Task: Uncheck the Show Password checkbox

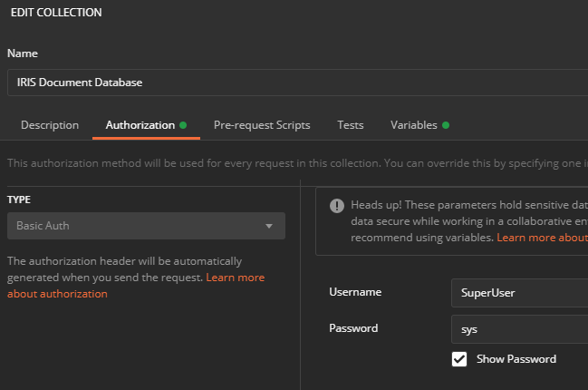Action: (459, 359)
